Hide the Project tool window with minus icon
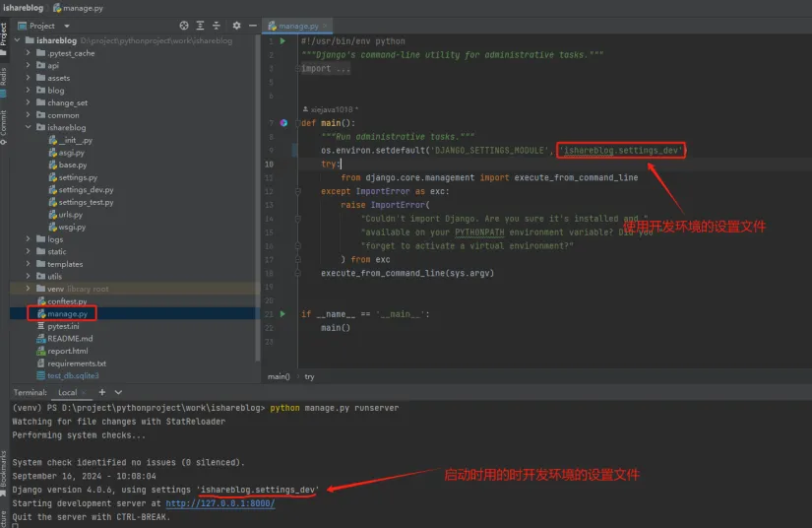812x528 pixels. point(253,26)
